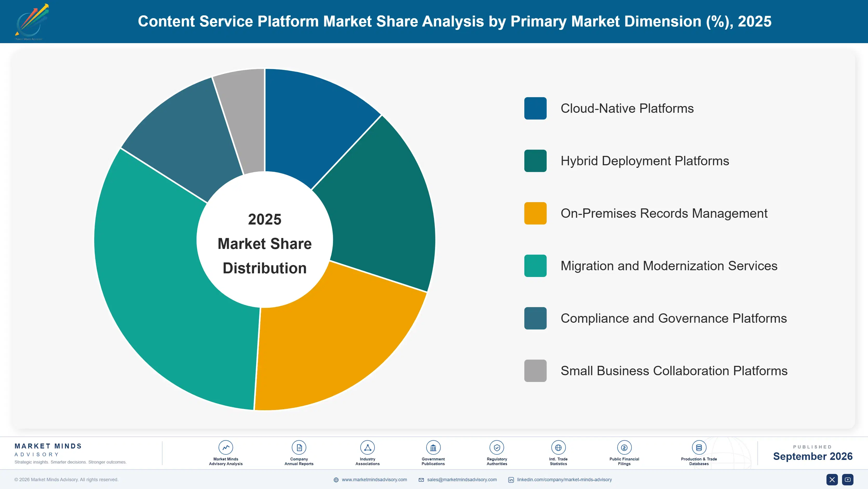Click the Regulatory Authorities shield icon
This screenshot has height=489, width=868.
coord(497,447)
